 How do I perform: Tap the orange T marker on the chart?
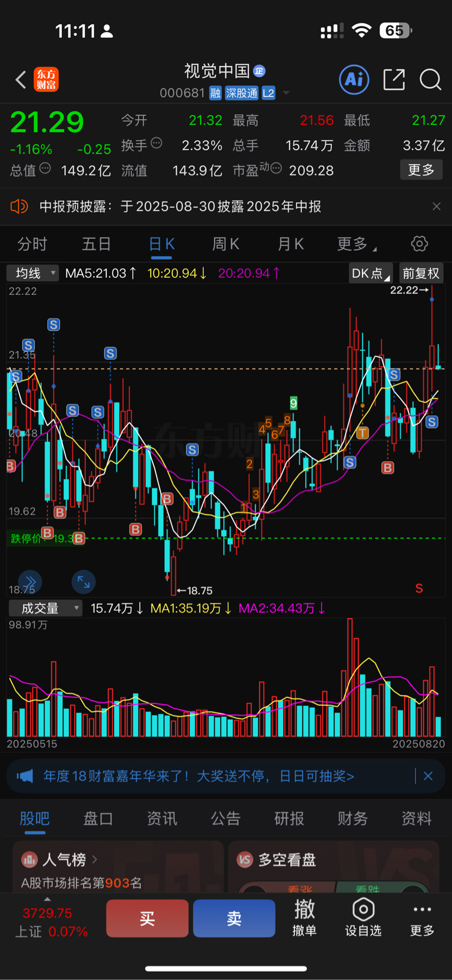click(x=363, y=433)
